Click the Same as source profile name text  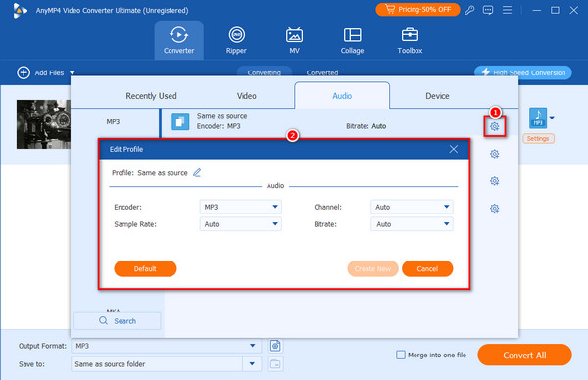[222, 116]
